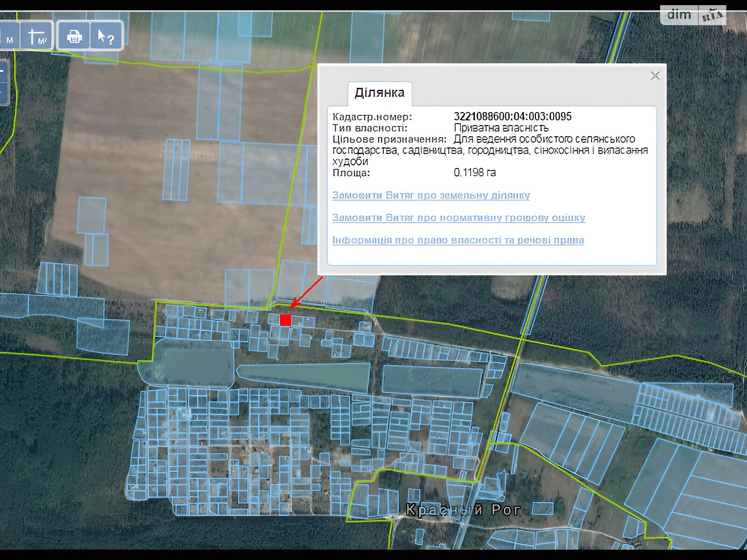Zoom in using the plus map control
This screenshot has height=560, width=747.
pyautogui.click(x=2, y=71)
